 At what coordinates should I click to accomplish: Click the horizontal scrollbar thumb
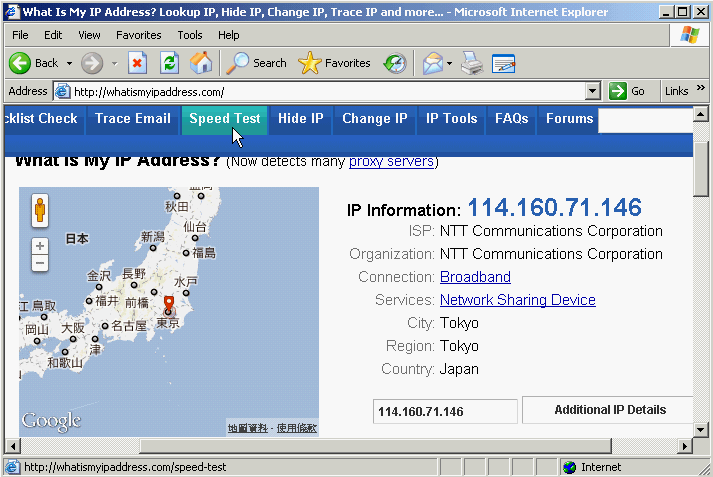pos(376,446)
